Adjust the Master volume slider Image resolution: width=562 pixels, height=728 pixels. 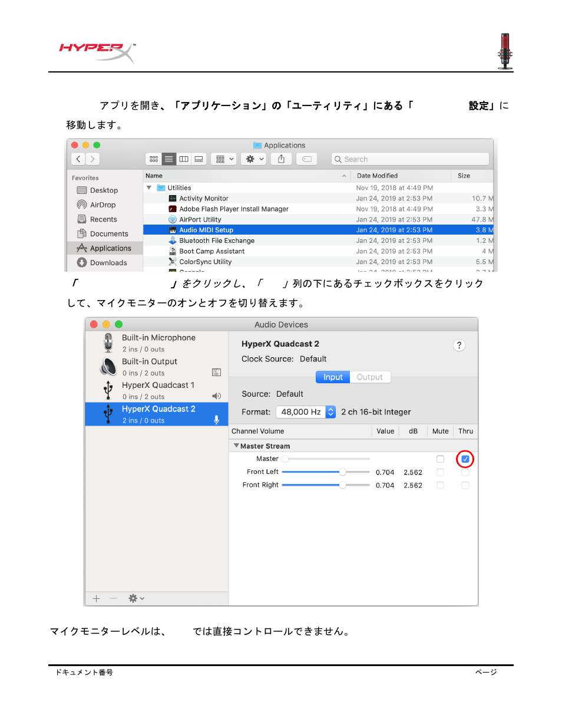326,459
